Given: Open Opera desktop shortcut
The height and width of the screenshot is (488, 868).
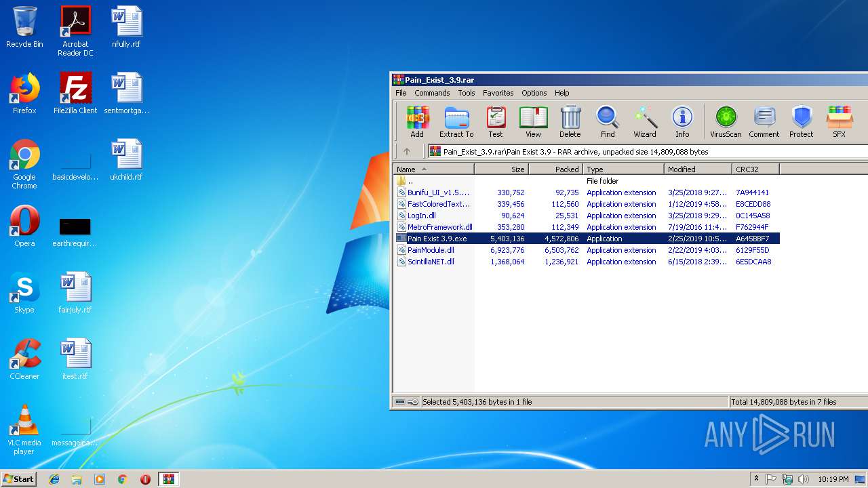Looking at the screenshot, I should pyautogui.click(x=24, y=226).
